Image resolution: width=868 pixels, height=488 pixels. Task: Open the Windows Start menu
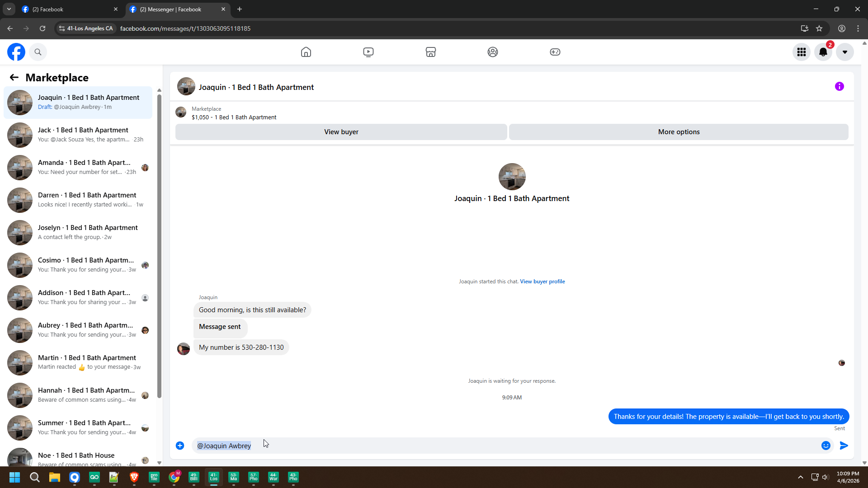point(14,477)
